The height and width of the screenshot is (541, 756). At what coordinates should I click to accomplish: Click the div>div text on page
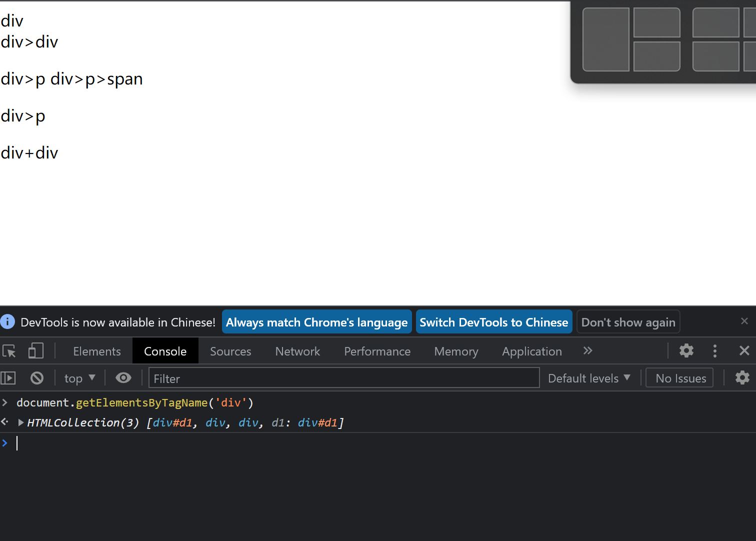(x=29, y=42)
